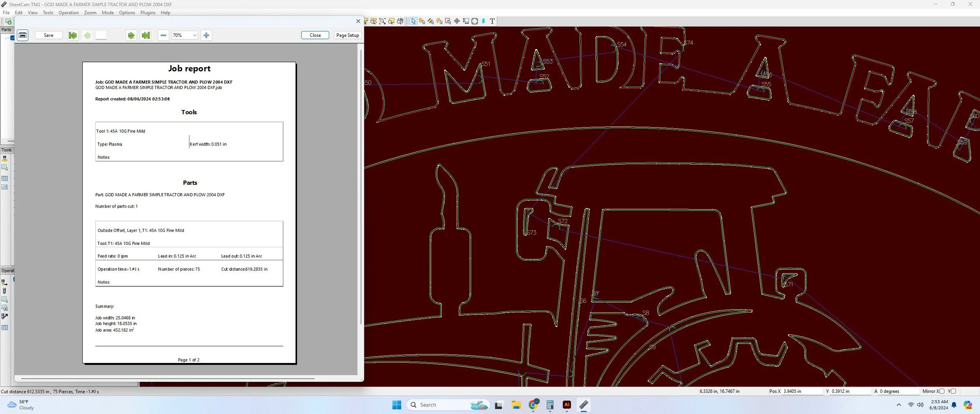Zoom out the report preview with the minus button

(x=163, y=35)
